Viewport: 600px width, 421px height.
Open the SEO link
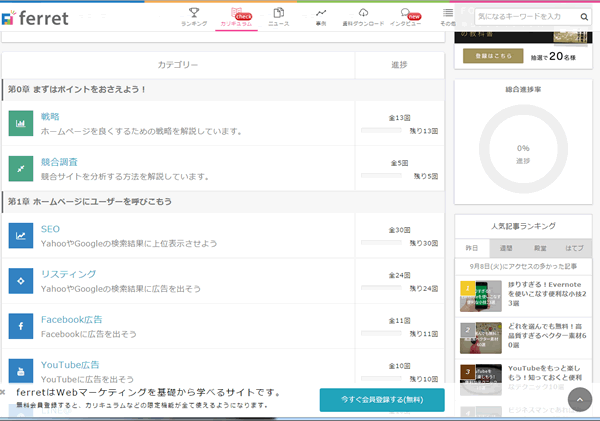[50, 229]
